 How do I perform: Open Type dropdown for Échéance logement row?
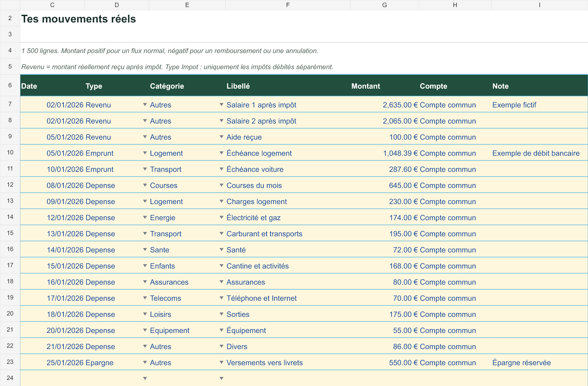click(145, 153)
